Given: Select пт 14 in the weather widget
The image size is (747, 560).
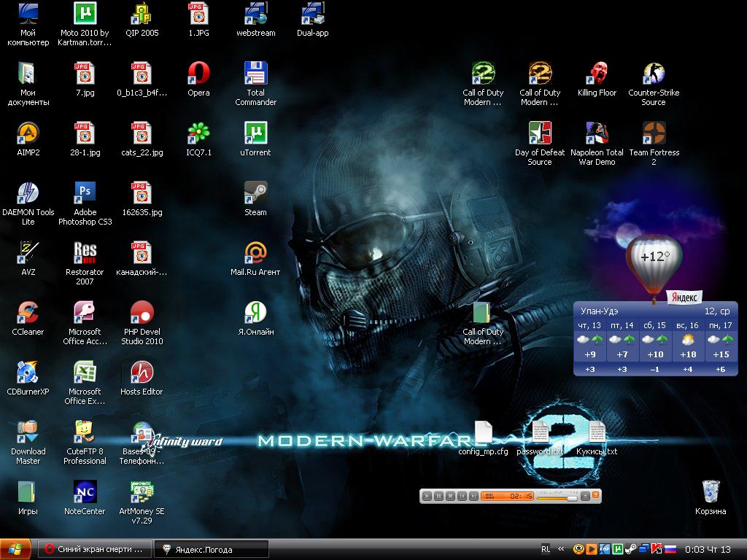Looking at the screenshot, I should pyautogui.click(x=623, y=326).
